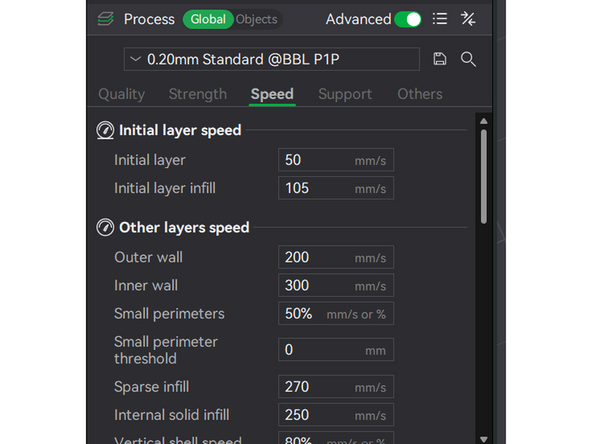Click the Internal solid infill label
The width and height of the screenshot is (592, 444).
pos(171,415)
